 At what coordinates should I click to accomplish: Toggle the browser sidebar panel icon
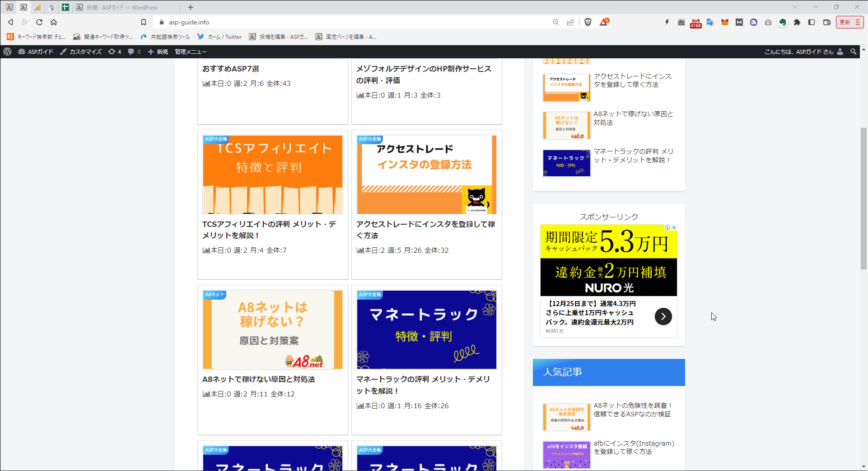point(812,22)
